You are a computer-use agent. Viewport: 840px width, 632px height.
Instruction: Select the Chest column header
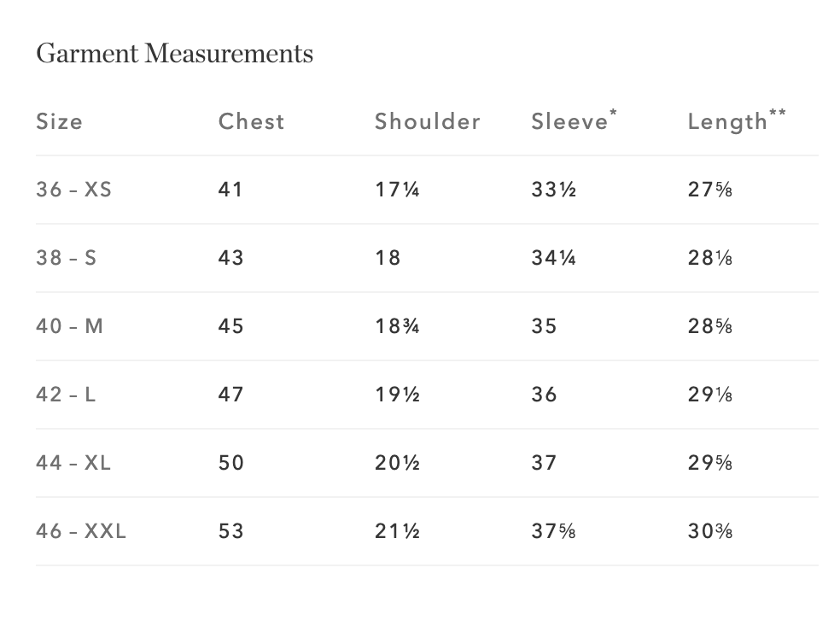pos(251,121)
